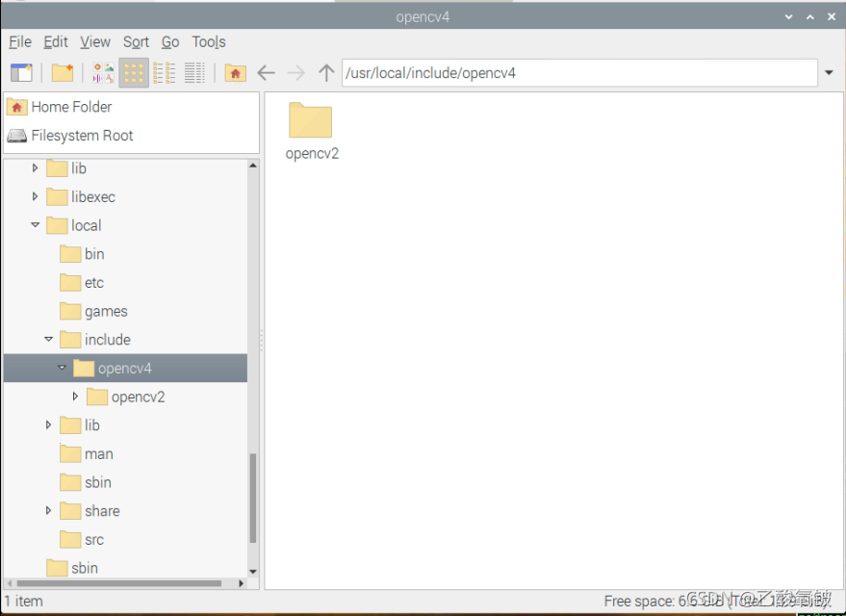The image size is (846, 616).
Task: Expand the libexec tree folder
Action: coord(35,196)
